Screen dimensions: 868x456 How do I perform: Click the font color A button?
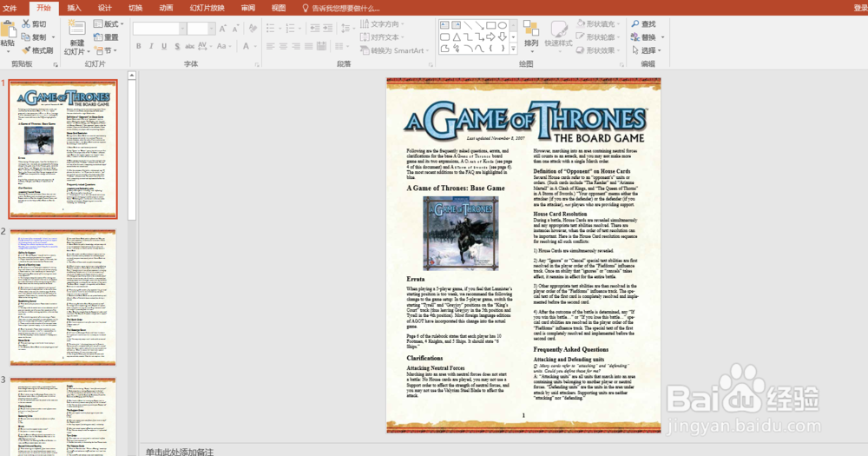point(247,47)
